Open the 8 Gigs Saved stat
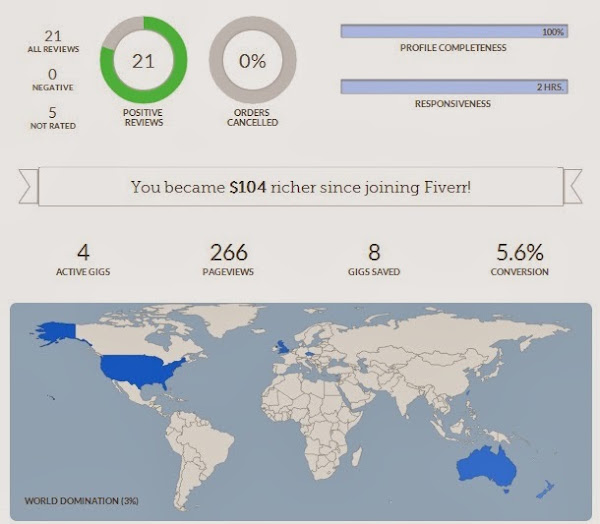Viewport: 600px width, 524px height. pyautogui.click(x=374, y=259)
